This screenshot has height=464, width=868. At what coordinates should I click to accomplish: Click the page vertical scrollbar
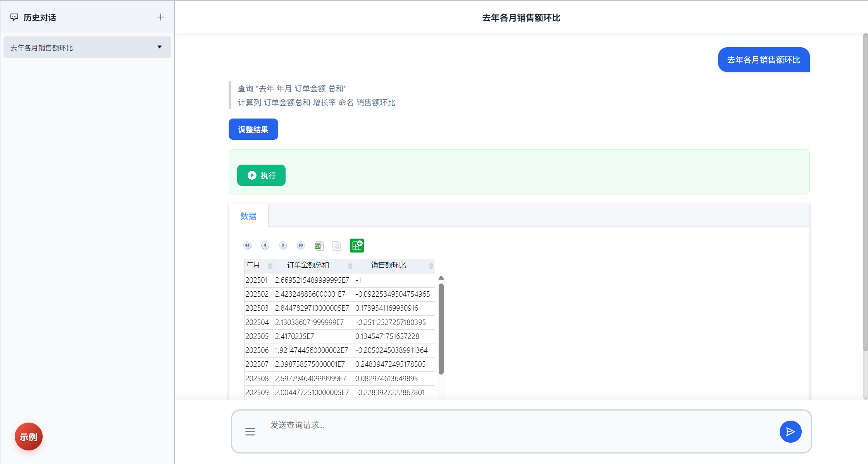[865, 192]
